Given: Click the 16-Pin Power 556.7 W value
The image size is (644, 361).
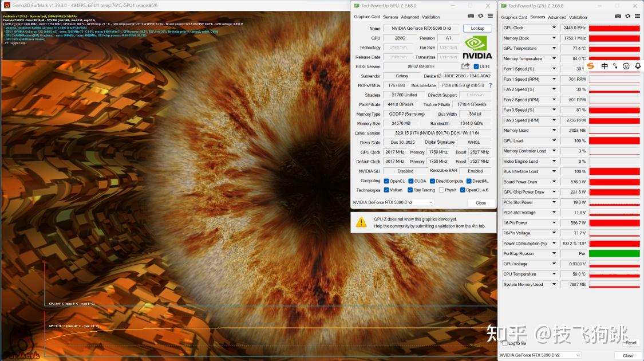Looking at the screenshot, I should coord(574,223).
